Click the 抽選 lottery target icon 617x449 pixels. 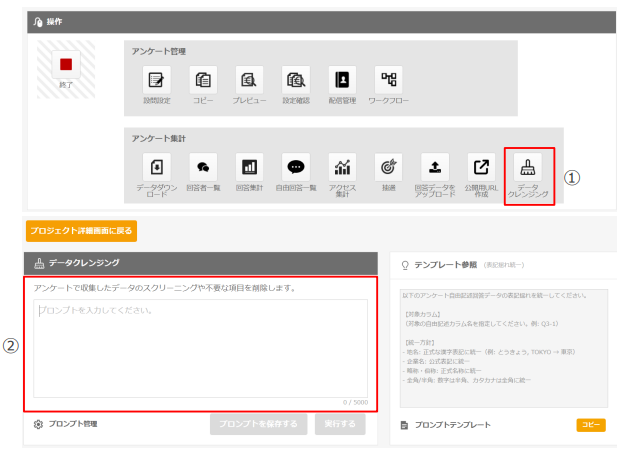(389, 167)
